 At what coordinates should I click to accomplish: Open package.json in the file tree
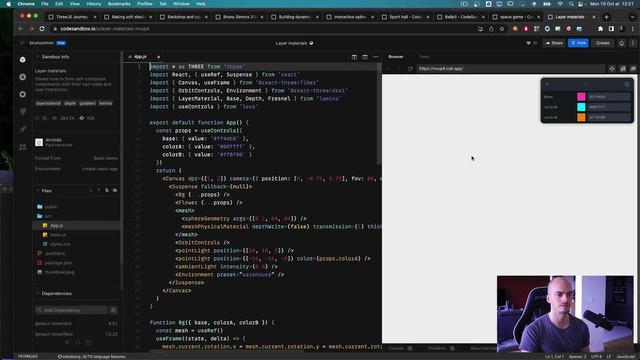[58, 263]
